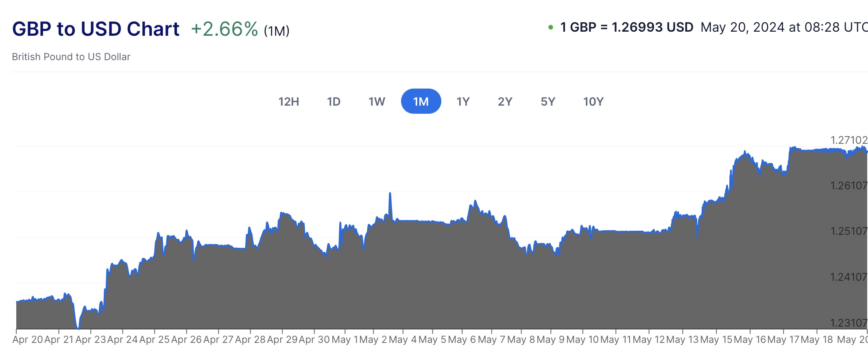The height and width of the screenshot is (351, 868).
Task: Click the active 1M range button
Action: [421, 102]
